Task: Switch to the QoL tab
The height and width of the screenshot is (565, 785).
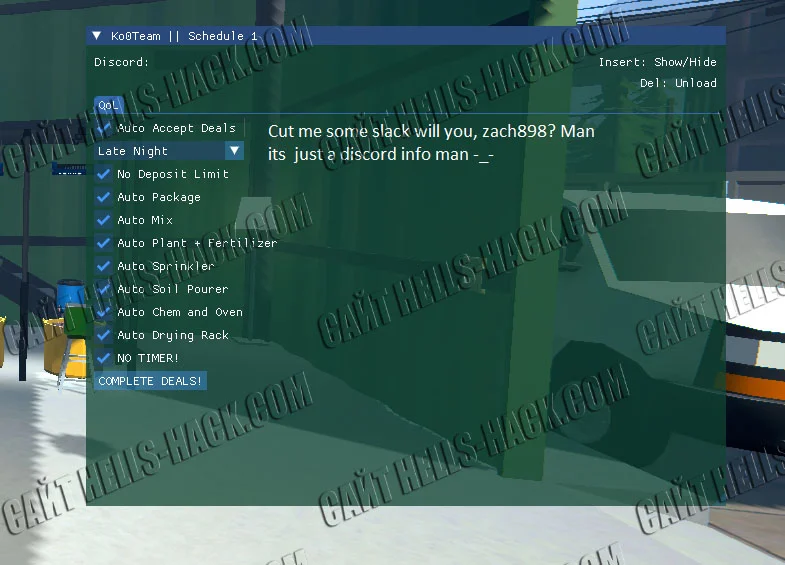Action: [108, 105]
